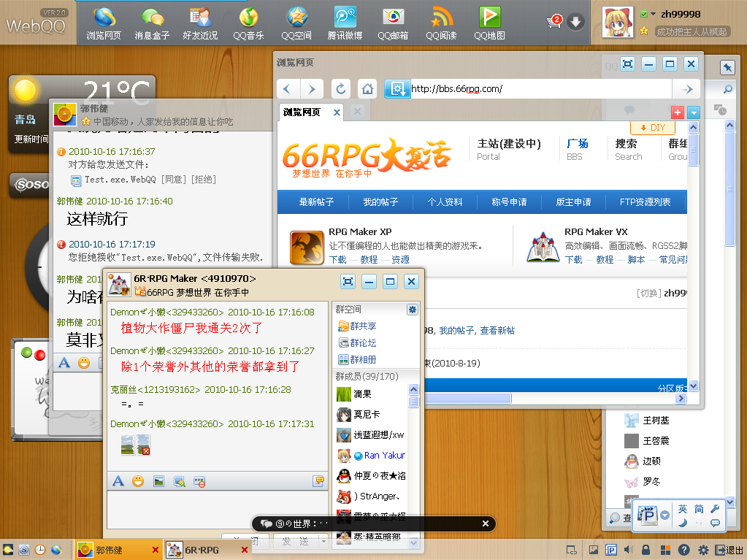Click the browser home button
The height and width of the screenshot is (560, 747).
pos(367,89)
